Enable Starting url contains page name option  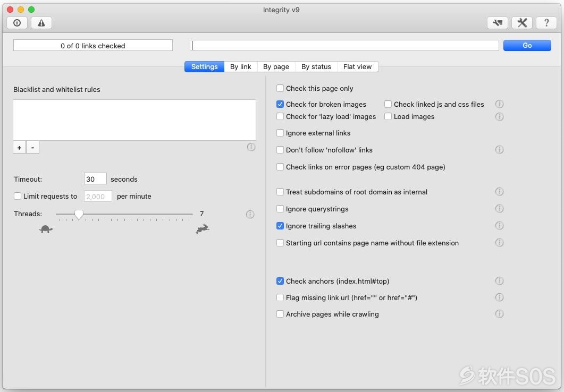(x=280, y=243)
